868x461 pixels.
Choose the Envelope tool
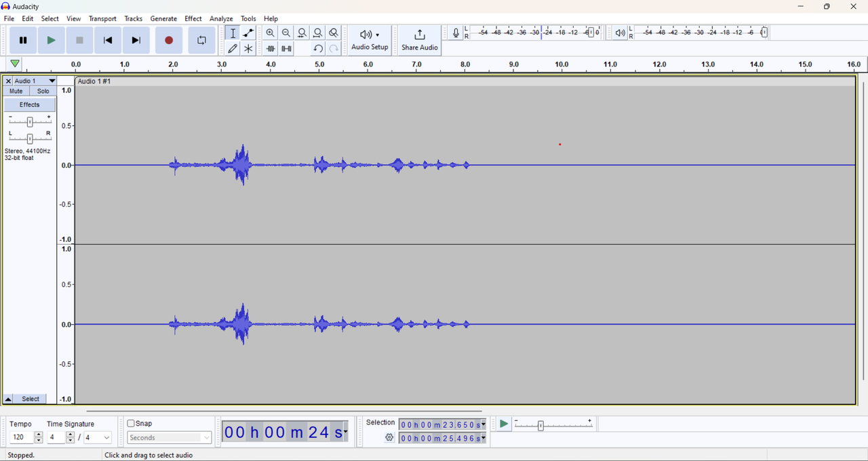[249, 33]
